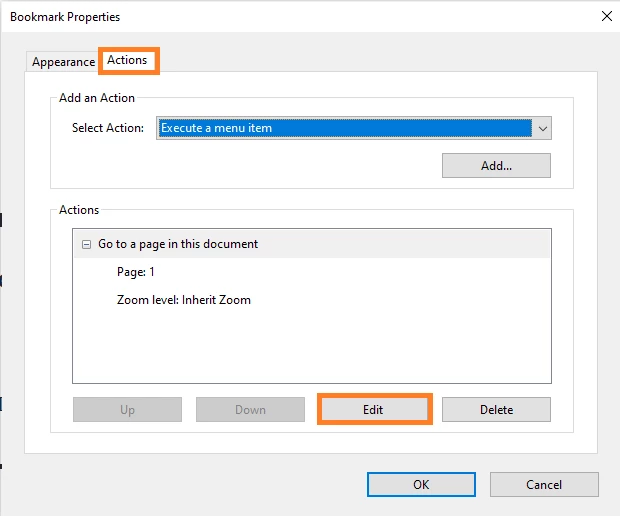Select the Actions tab
This screenshot has width=620, height=516.
point(127,60)
